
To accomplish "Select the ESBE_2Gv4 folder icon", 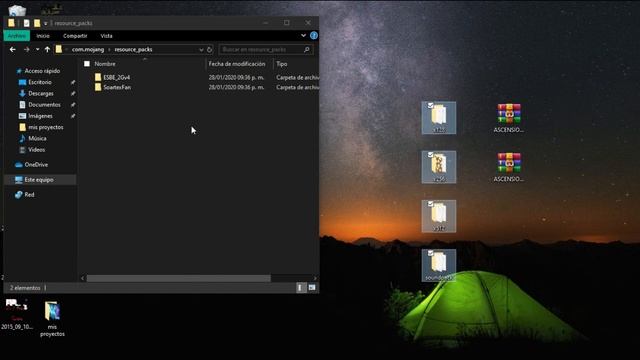I will click(98, 77).
